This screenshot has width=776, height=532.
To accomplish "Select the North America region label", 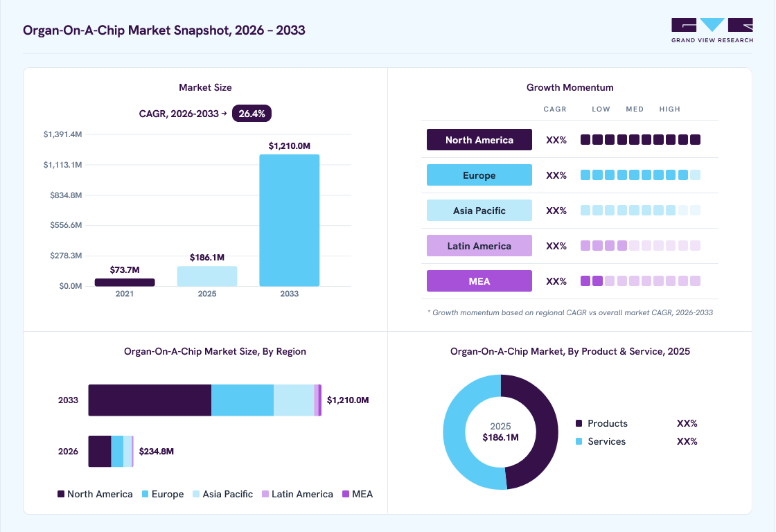I will [x=479, y=139].
